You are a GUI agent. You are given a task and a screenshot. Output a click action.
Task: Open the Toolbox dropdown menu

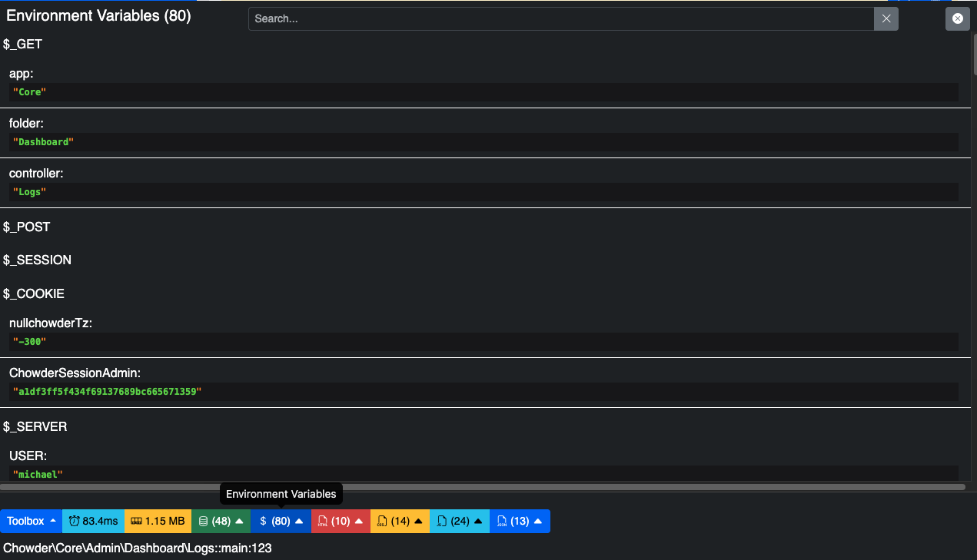[x=31, y=521]
